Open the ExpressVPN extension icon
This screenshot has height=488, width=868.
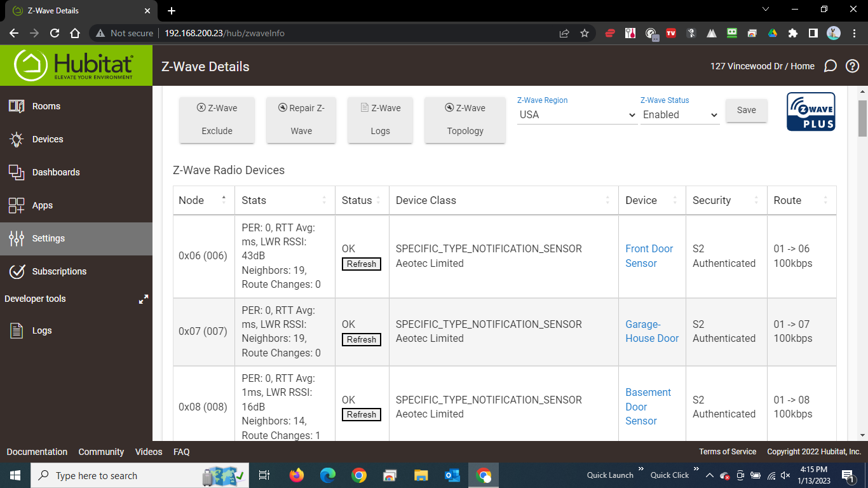point(610,33)
